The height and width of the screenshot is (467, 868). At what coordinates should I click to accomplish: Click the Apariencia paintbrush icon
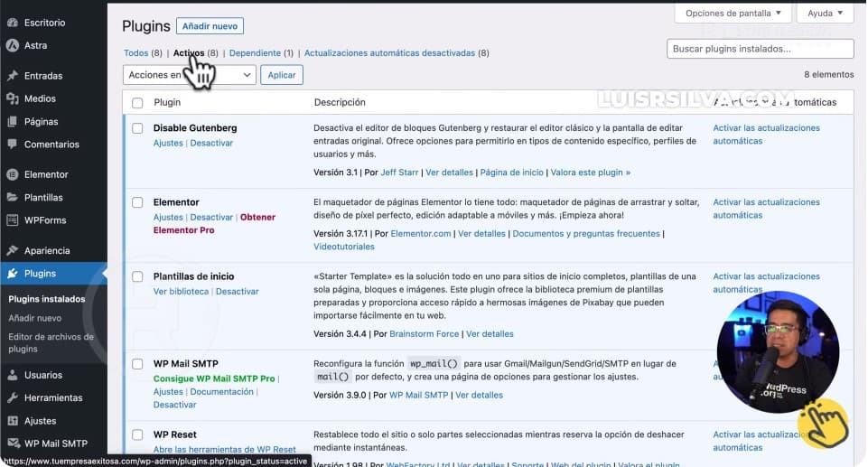click(12, 250)
